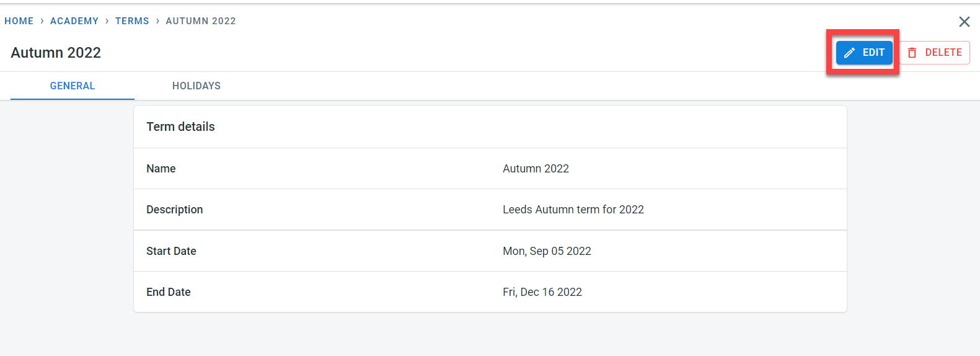Viewport: 980px width, 356px height.
Task: Click the trash icon on the Delete button
Action: 912,53
